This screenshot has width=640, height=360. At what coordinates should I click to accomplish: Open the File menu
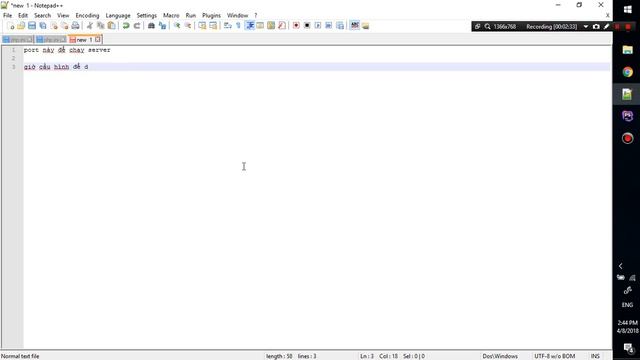click(x=7, y=16)
